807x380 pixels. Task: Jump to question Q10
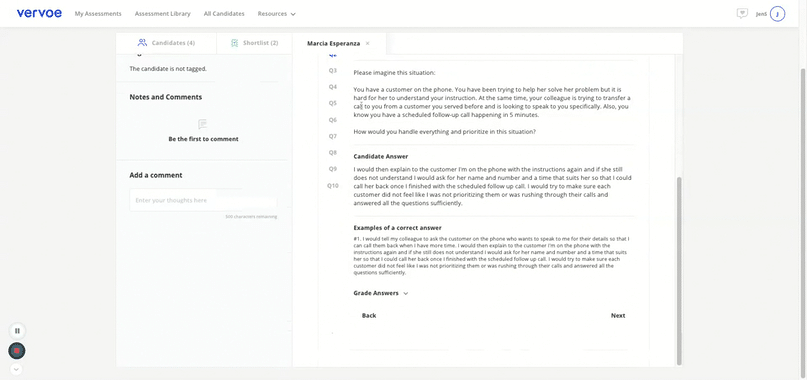[x=333, y=185]
